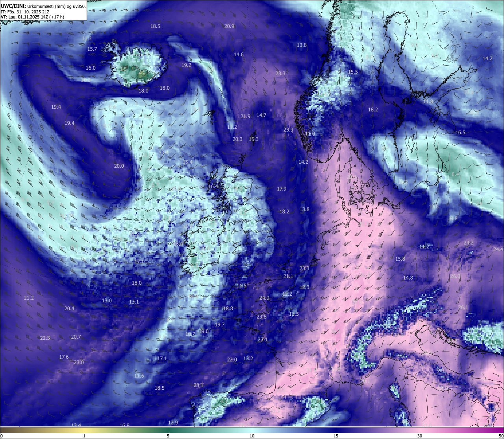Click the 20.3 map value
Screen dimensions: 504x439
tap(237, 139)
